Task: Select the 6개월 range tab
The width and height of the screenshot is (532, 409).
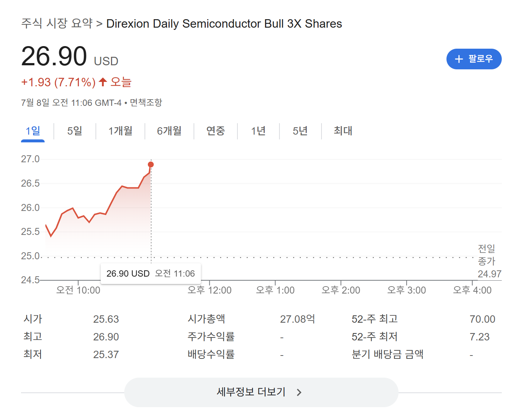Action: (x=169, y=131)
